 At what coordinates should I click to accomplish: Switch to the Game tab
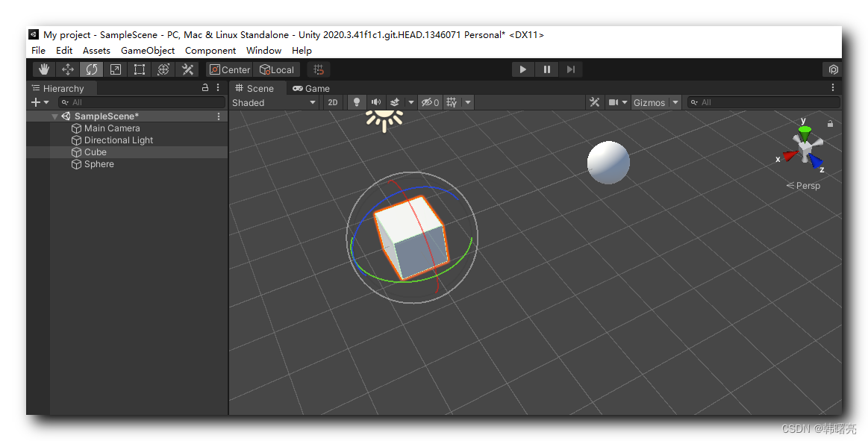pyautogui.click(x=311, y=89)
